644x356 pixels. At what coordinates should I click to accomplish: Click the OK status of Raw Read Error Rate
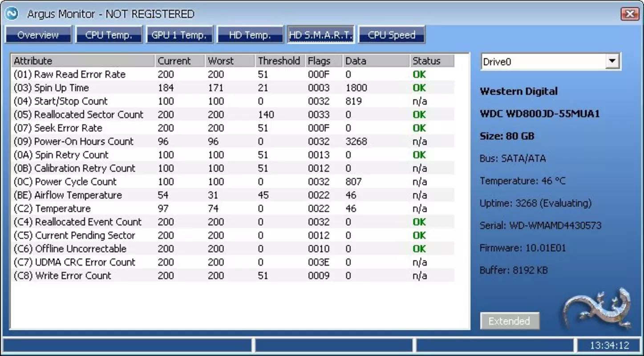pyautogui.click(x=419, y=74)
